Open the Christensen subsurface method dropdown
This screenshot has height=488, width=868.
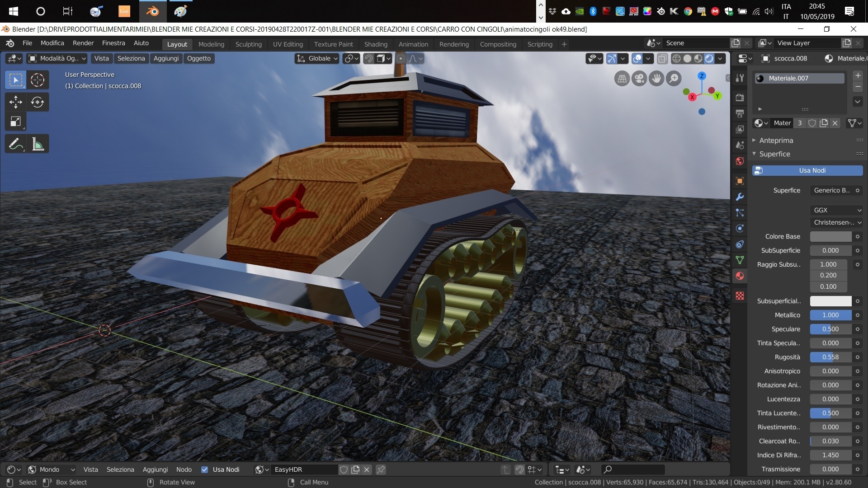[x=836, y=222]
